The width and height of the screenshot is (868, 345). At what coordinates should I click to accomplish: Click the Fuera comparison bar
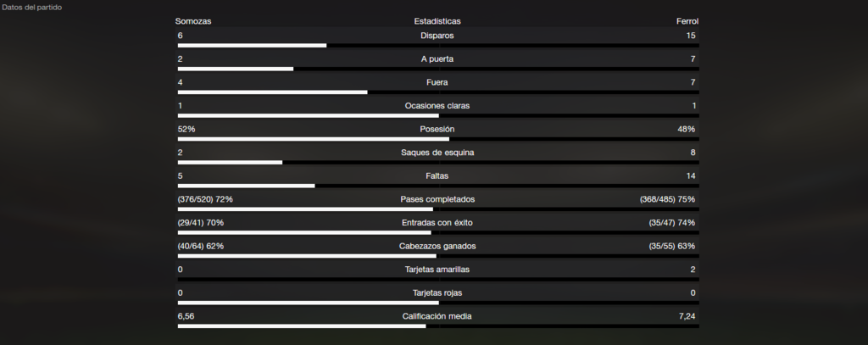pyautogui.click(x=438, y=92)
